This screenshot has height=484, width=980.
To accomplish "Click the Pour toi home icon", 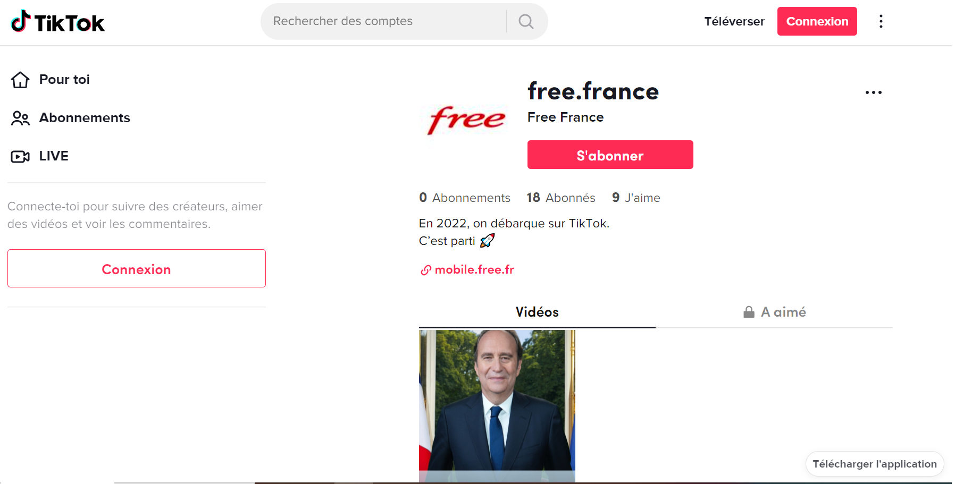I will click(20, 80).
